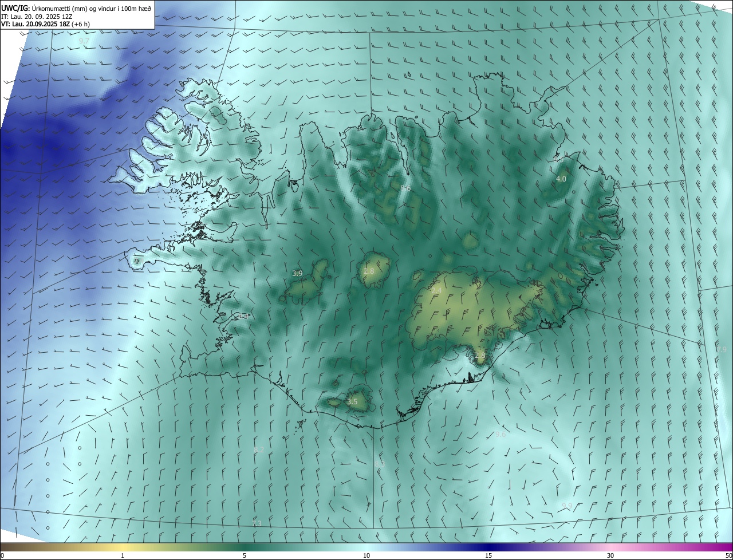
Task: Click the 10 tick label on the color scale
Action: (366, 555)
